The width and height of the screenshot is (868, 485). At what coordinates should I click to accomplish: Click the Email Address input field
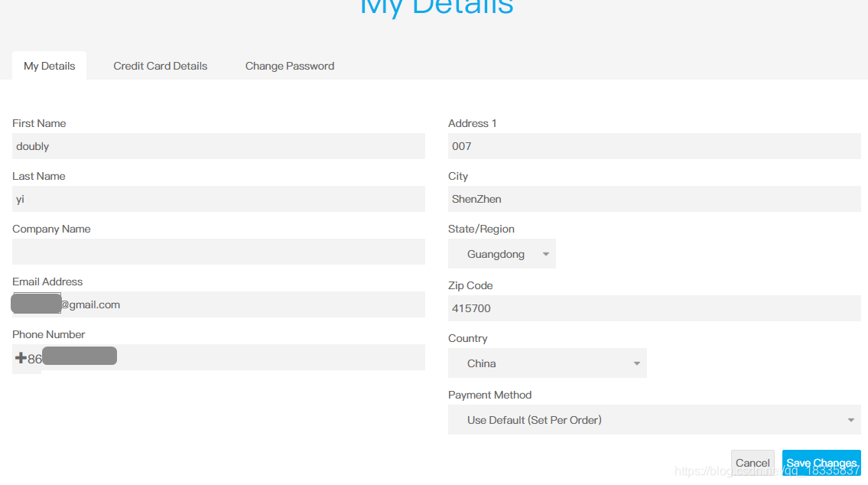(x=219, y=304)
